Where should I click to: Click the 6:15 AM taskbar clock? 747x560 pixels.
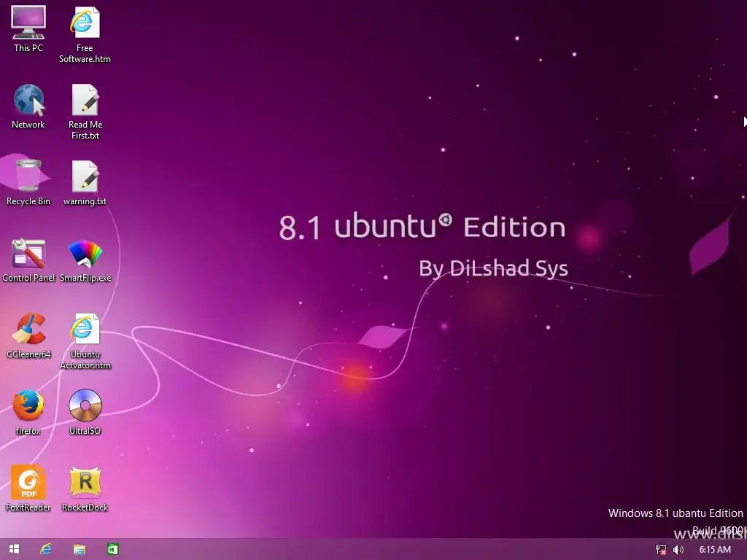715,550
